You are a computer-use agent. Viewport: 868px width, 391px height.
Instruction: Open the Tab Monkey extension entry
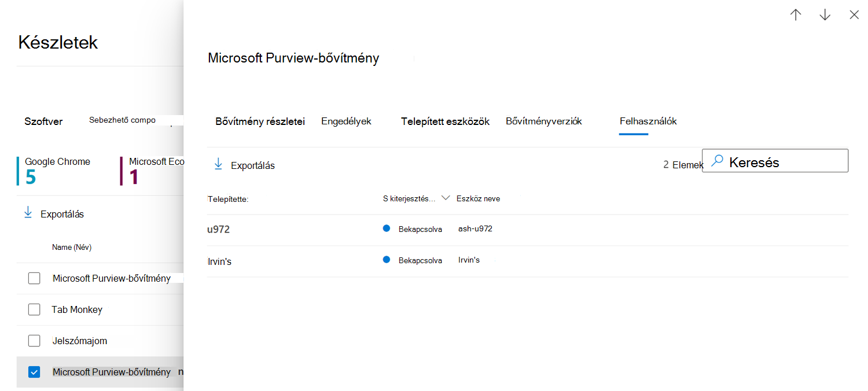pos(77,309)
